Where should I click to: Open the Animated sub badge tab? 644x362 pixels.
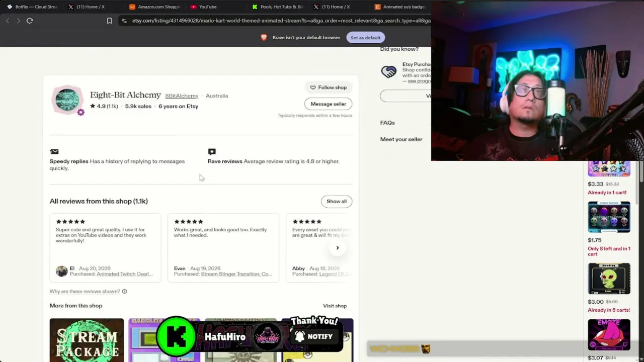point(400,7)
